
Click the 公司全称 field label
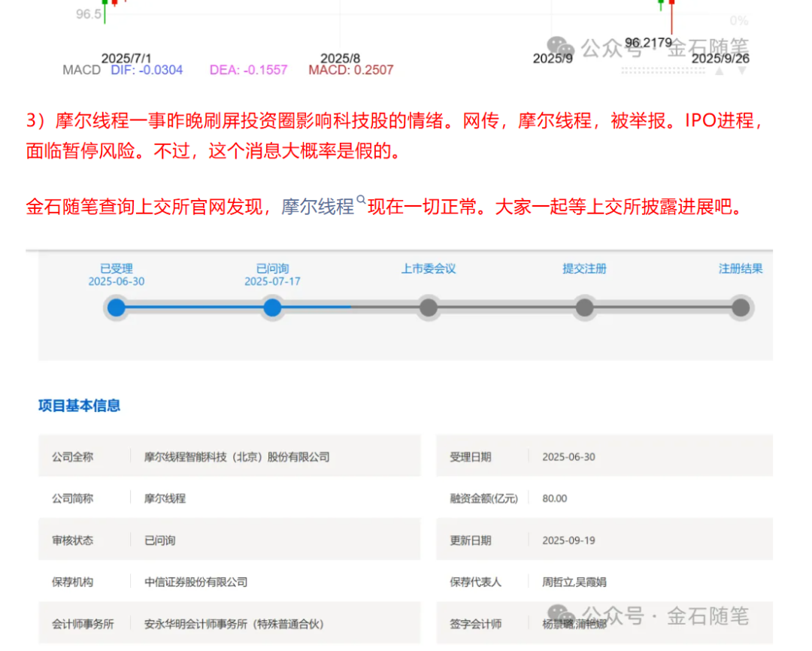pyautogui.click(x=72, y=457)
